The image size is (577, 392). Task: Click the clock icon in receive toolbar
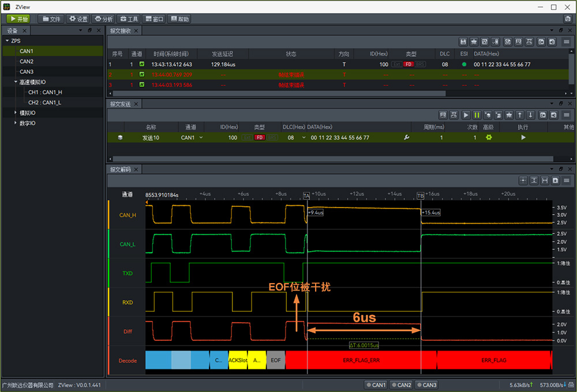pyautogui.click(x=507, y=42)
